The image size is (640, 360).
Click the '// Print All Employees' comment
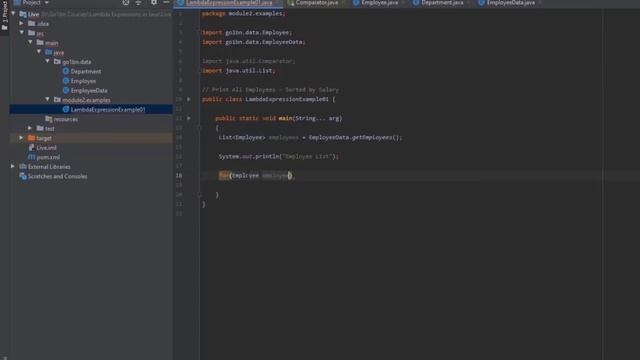pyautogui.click(x=270, y=90)
